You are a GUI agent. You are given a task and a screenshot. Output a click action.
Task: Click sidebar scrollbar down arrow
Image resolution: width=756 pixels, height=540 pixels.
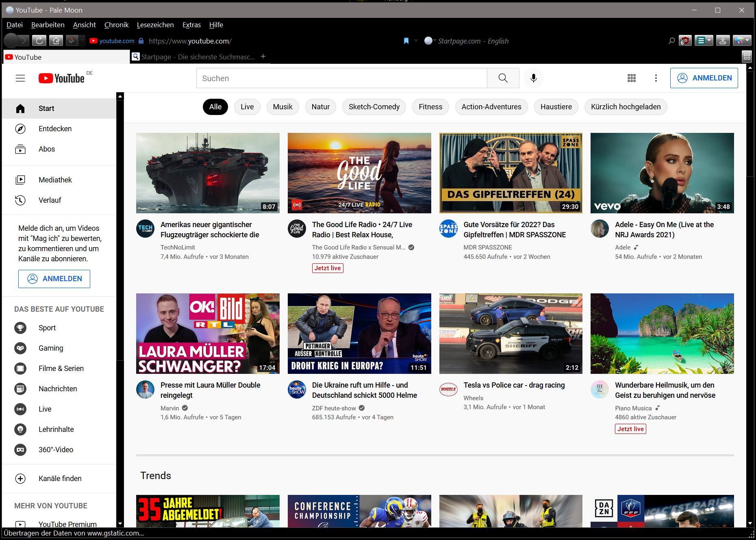click(x=120, y=524)
